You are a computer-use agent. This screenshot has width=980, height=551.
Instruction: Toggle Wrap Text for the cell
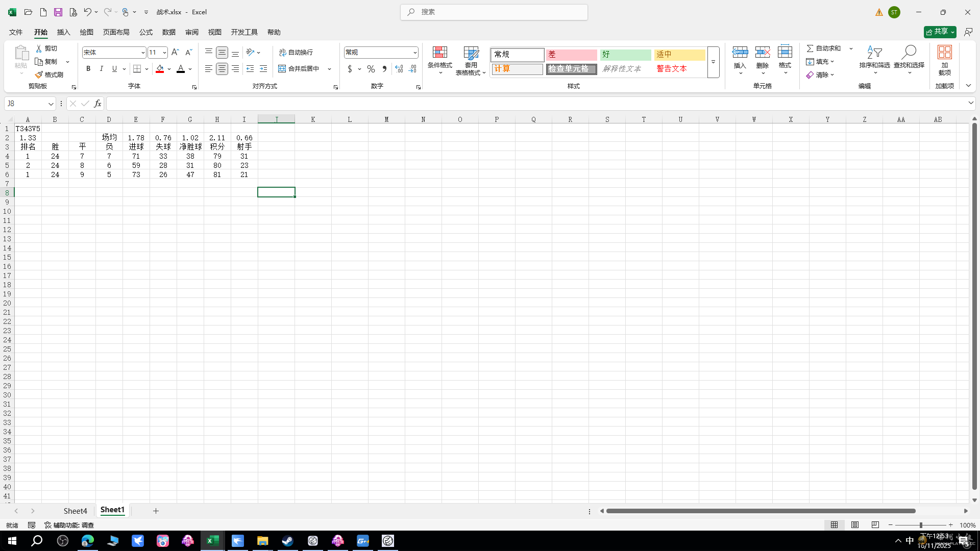tap(296, 53)
